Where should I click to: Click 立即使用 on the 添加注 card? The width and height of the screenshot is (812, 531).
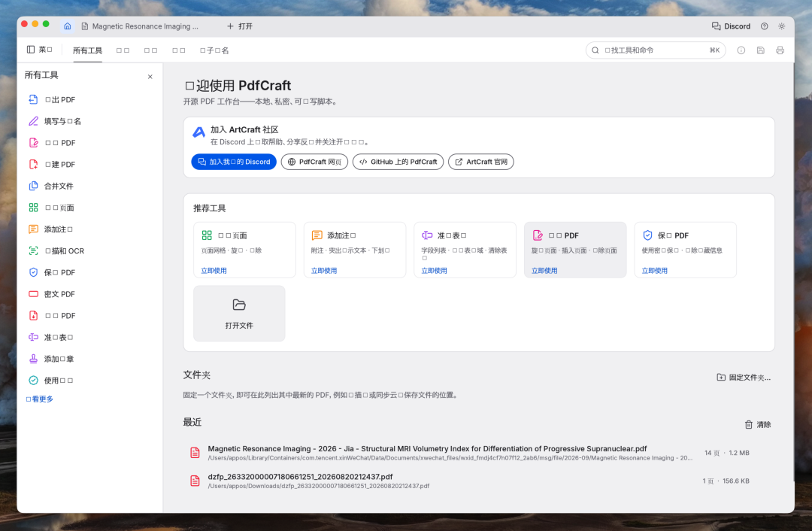[x=324, y=271]
